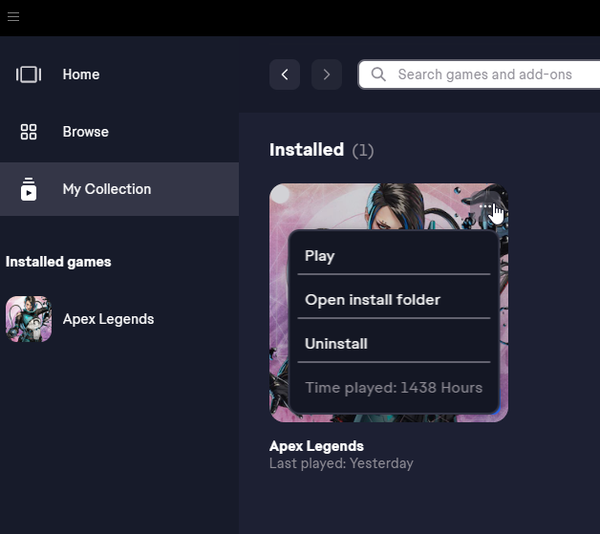Click the Browse grid icon
600x534 pixels.
click(x=28, y=132)
